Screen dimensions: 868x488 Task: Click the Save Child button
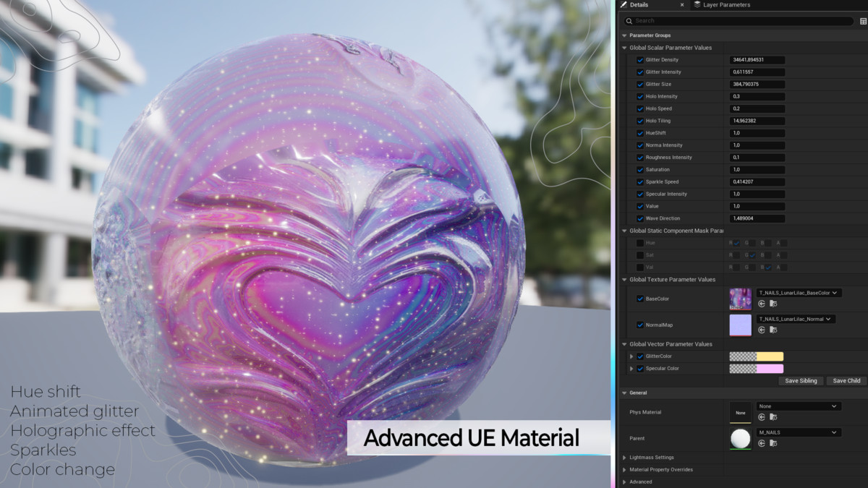point(846,381)
